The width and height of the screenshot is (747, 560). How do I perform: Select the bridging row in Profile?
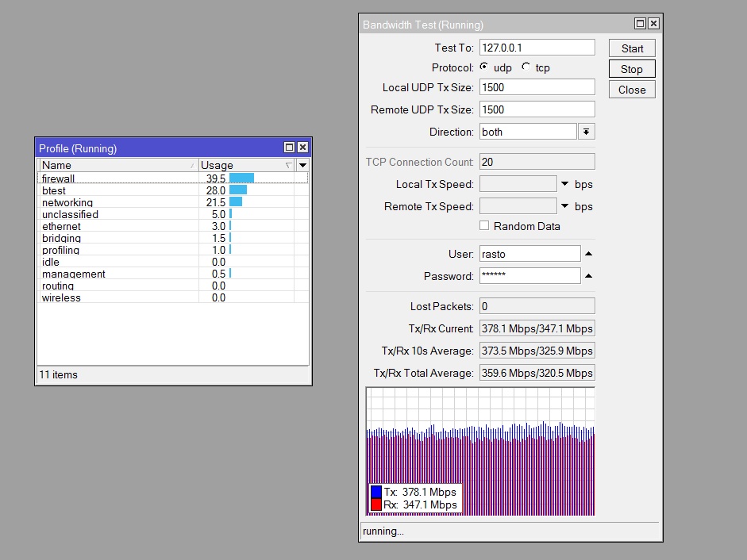172,238
